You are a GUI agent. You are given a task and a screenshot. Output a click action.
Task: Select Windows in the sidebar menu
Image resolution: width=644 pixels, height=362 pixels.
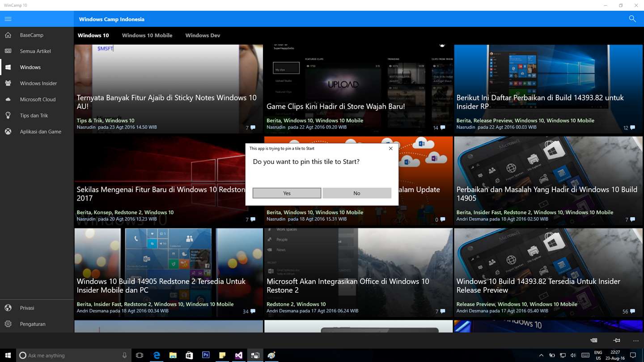[37, 67]
